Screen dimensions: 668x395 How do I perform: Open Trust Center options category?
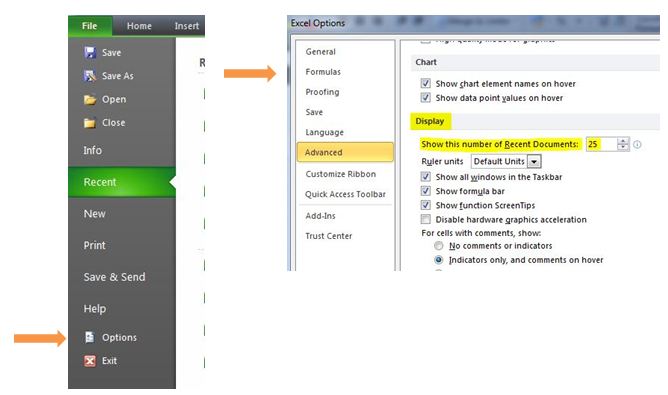pos(329,236)
